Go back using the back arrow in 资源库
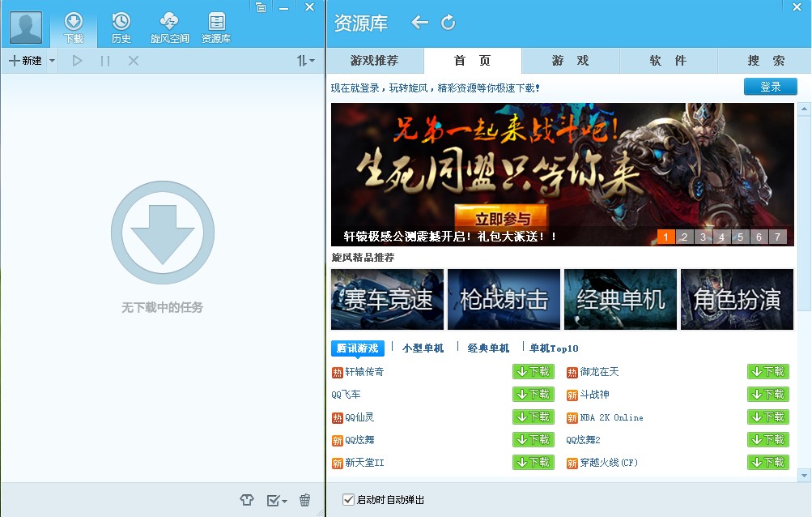Viewport: 812px width, 517px height. pos(419,23)
